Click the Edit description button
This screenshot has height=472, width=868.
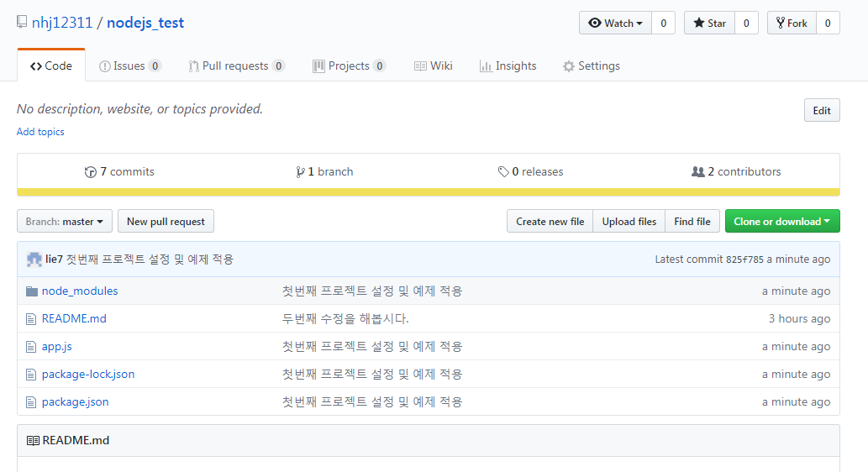coord(822,110)
